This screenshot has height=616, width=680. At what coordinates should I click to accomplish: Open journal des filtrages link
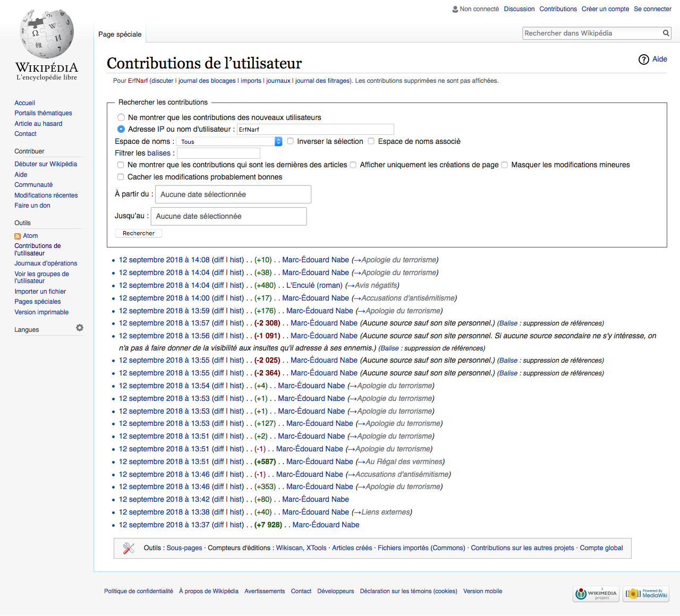pos(322,81)
